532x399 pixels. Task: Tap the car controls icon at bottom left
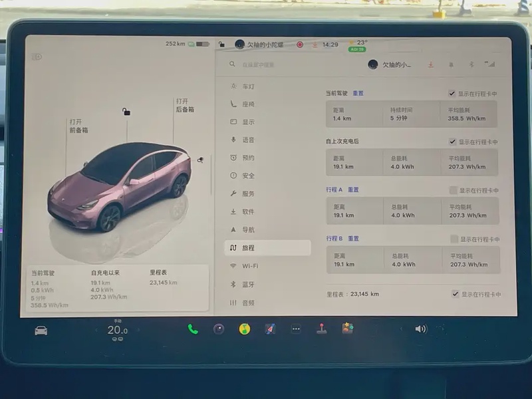(x=41, y=331)
